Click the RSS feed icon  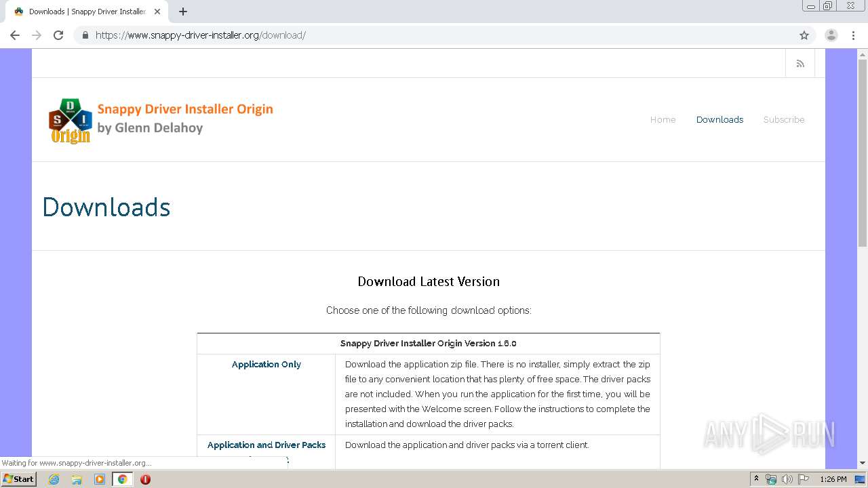tap(800, 64)
